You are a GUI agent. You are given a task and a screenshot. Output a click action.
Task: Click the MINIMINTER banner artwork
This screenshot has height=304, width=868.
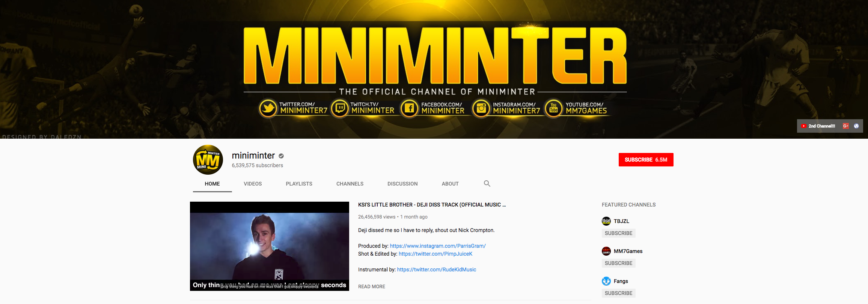pyautogui.click(x=434, y=69)
